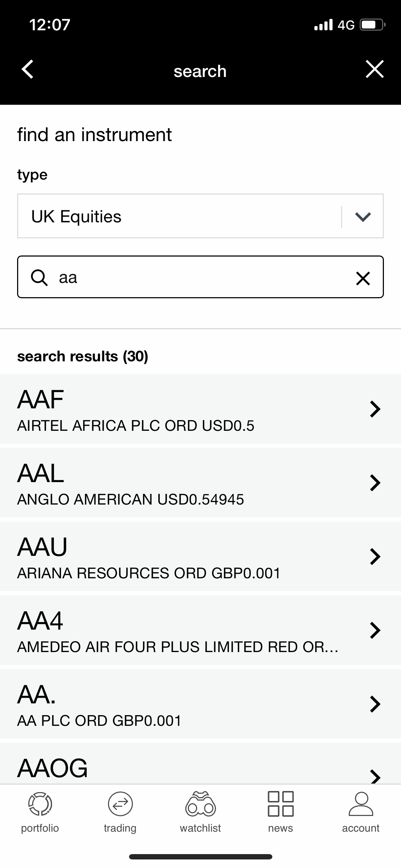This screenshot has height=868, width=401.
Task: Expand AAU Ariana Resources chevron
Action: [375, 557]
